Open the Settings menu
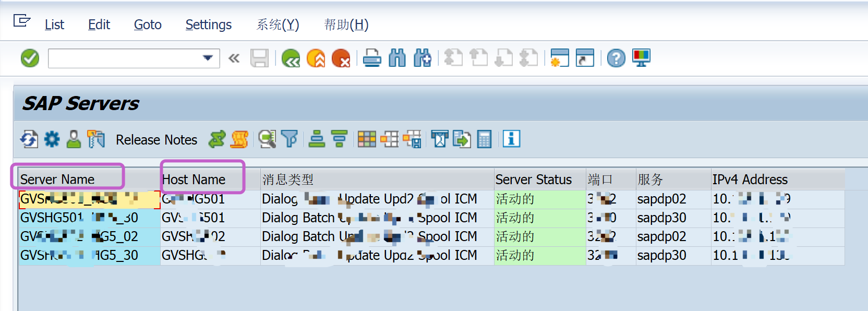The width and height of the screenshot is (868, 311). click(209, 25)
